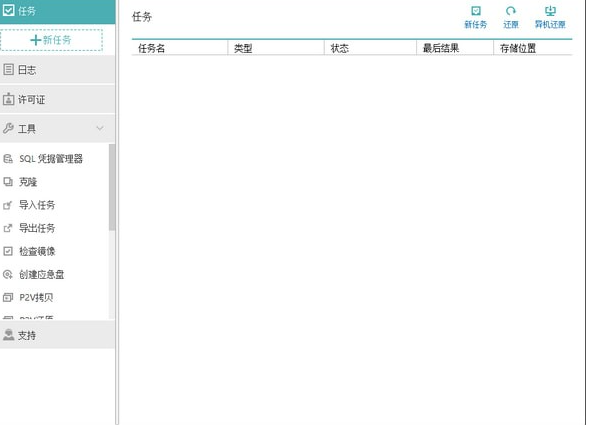Open the 许可证 section

point(57,99)
